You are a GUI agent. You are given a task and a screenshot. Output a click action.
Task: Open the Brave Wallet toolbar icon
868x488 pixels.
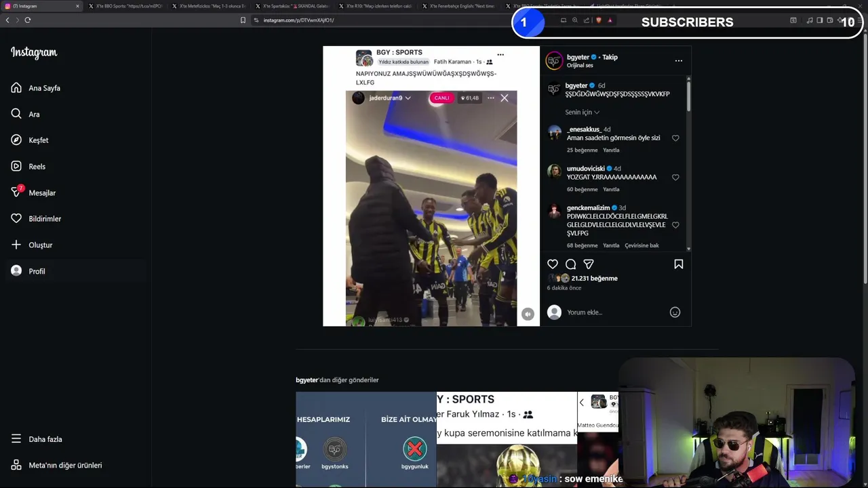pyautogui.click(x=829, y=20)
